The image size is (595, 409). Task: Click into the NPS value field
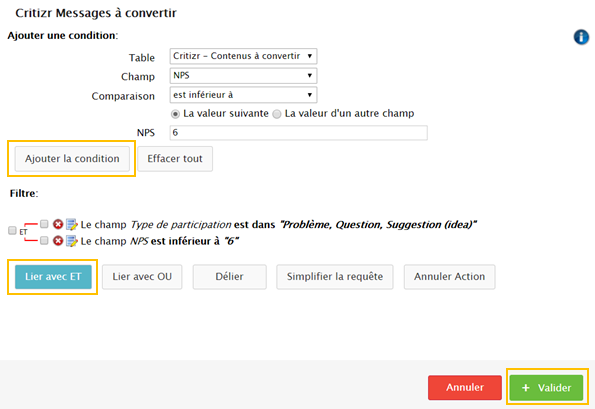click(299, 133)
